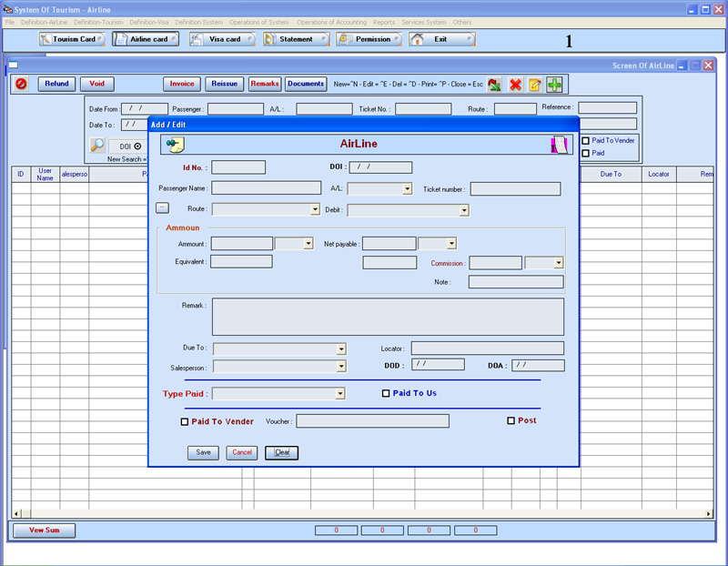Click the notepad icon in AirLine header
The image size is (728, 566).
(175, 144)
